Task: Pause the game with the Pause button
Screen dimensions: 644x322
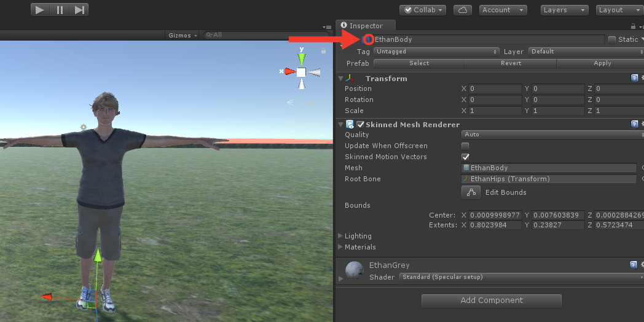Action: point(60,10)
